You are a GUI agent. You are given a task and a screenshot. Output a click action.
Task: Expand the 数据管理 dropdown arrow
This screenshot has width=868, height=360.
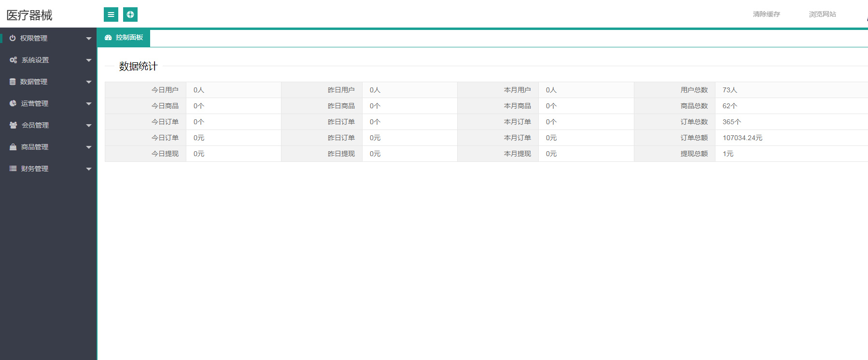coord(89,82)
